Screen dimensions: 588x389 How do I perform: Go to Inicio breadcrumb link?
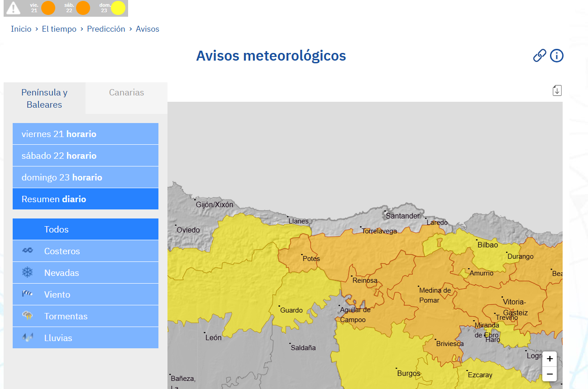click(21, 29)
